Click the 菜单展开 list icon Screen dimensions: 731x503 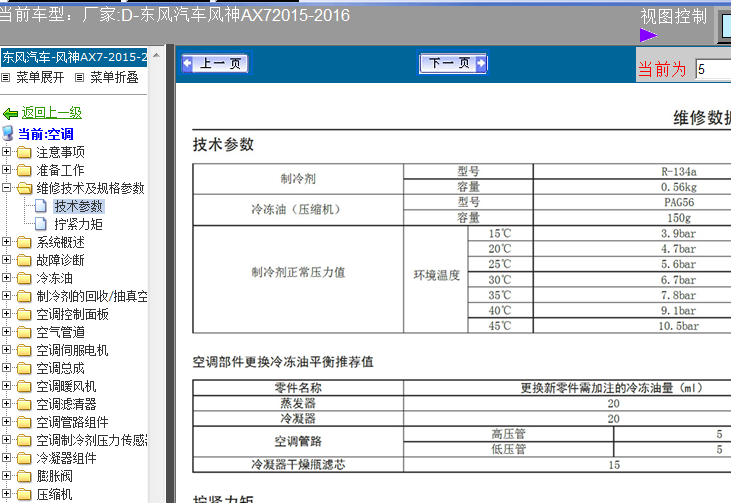click(6, 78)
